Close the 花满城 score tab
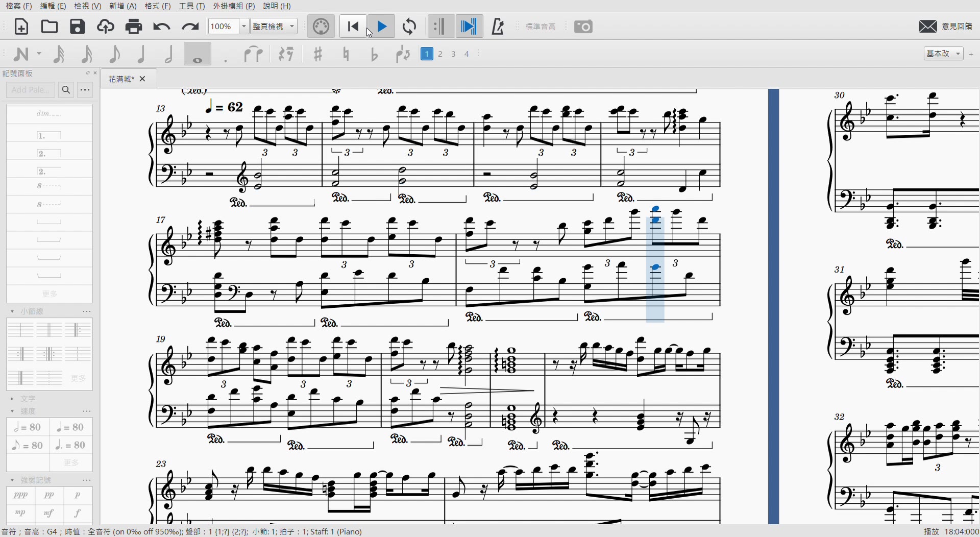 pos(142,79)
